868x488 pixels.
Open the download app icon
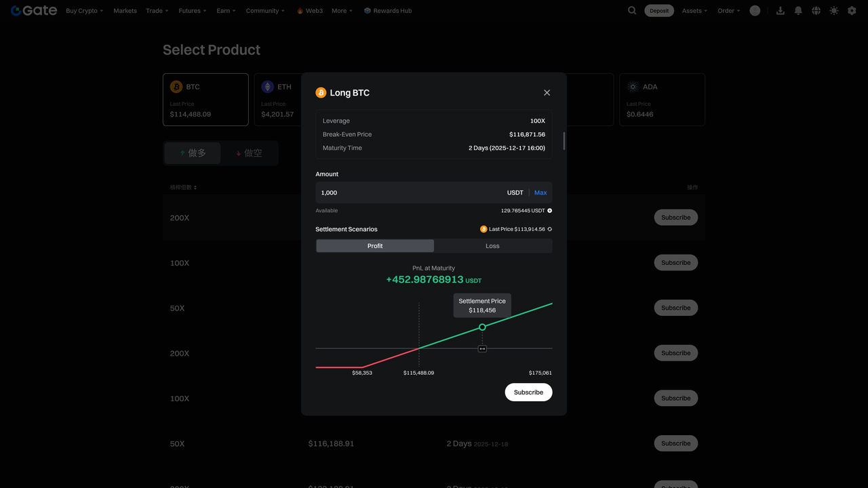click(781, 11)
